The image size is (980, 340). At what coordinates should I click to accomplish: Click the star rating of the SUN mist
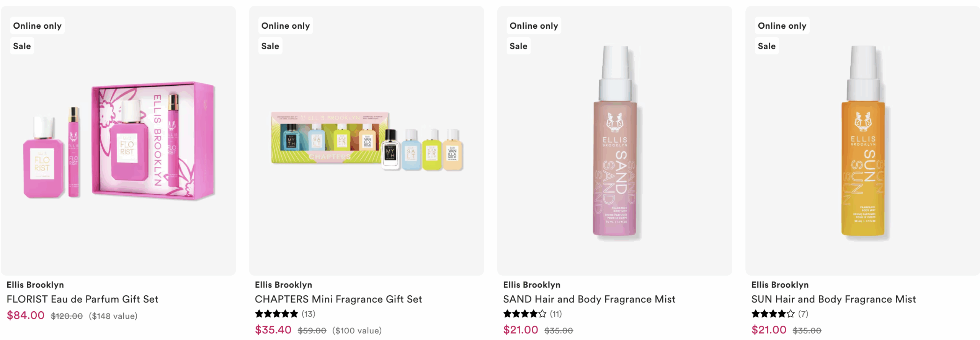(x=773, y=314)
